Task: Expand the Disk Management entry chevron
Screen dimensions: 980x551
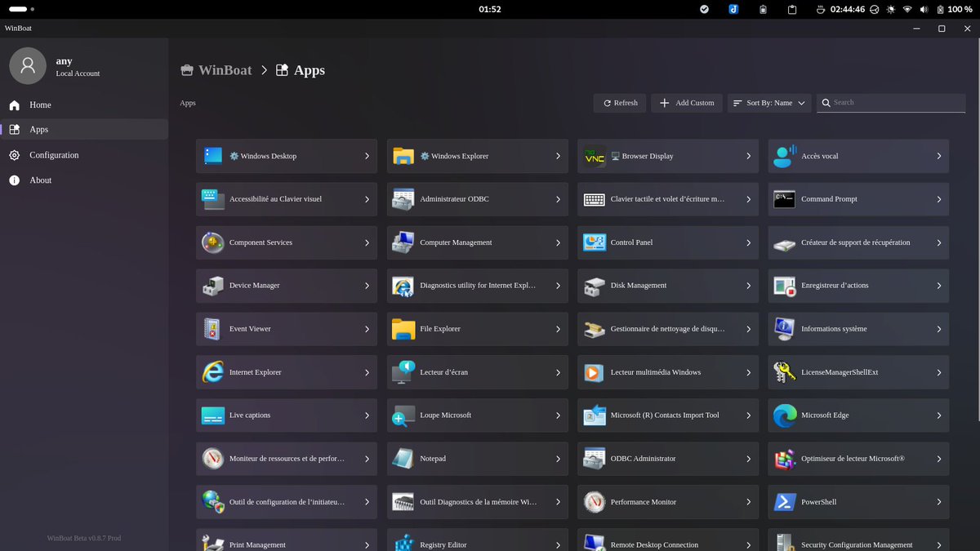Action: (x=749, y=286)
